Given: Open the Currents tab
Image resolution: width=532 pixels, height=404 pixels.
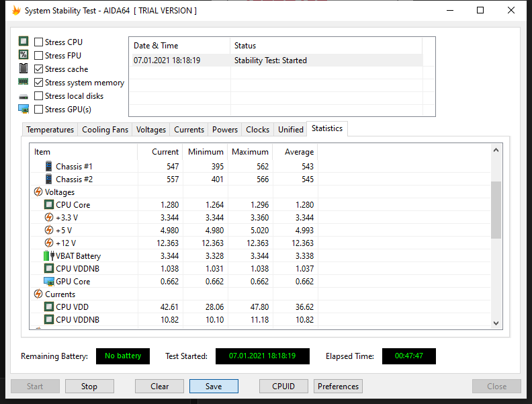Looking at the screenshot, I should (x=189, y=130).
